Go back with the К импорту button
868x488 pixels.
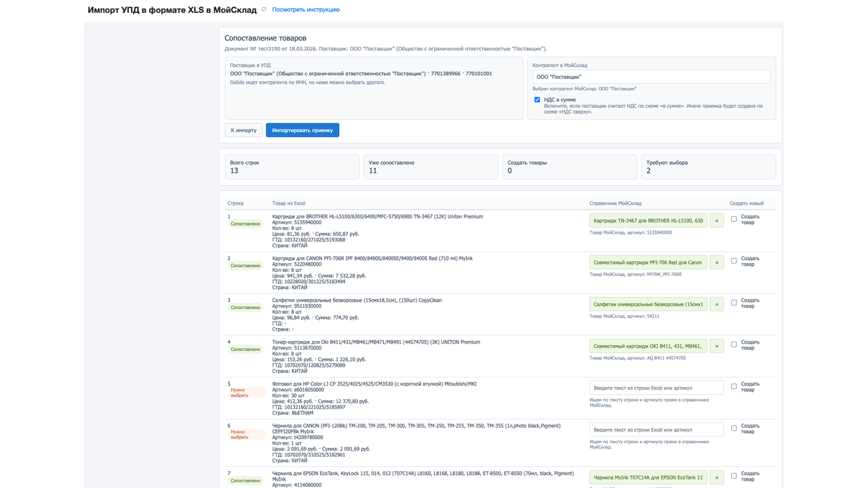pyautogui.click(x=243, y=130)
